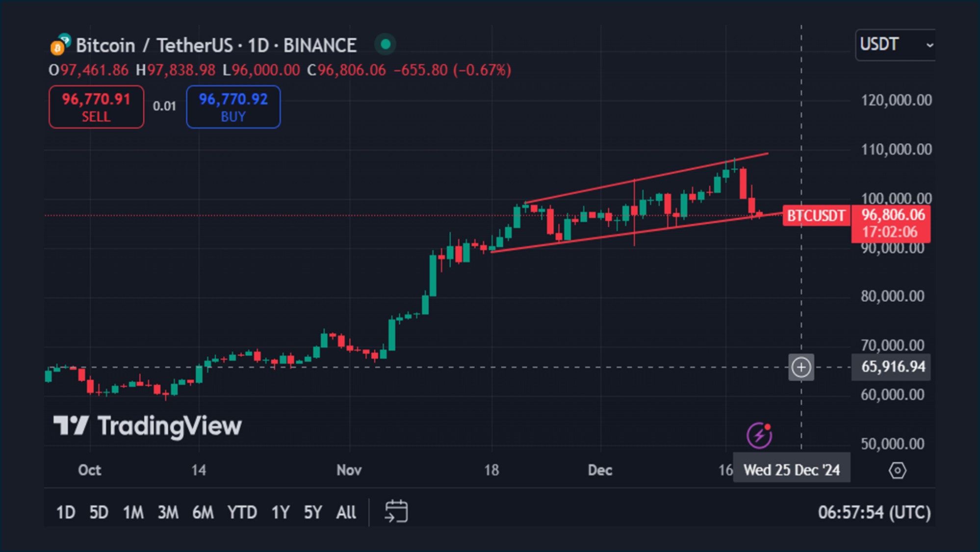980x552 pixels.
Task: Click the 06:57:54 (UTC) timezone clock
Action: pos(874,512)
